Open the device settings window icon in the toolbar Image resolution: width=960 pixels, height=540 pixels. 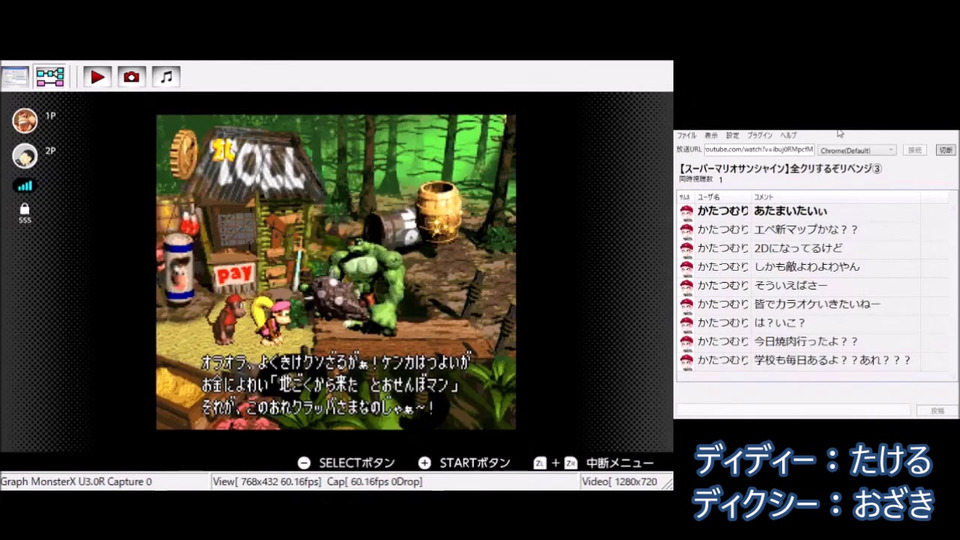pyautogui.click(x=15, y=77)
